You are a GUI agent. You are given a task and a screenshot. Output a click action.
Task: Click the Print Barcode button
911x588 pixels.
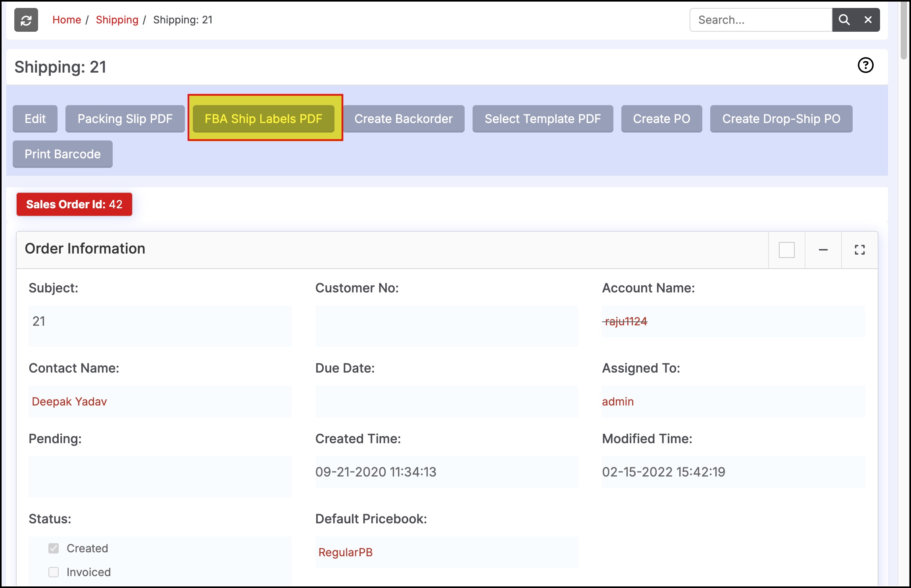pos(63,154)
